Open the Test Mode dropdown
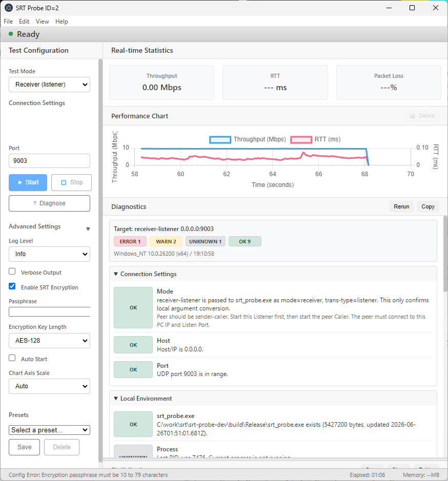Screen dimensions: 448x481 pyautogui.click(x=49, y=85)
